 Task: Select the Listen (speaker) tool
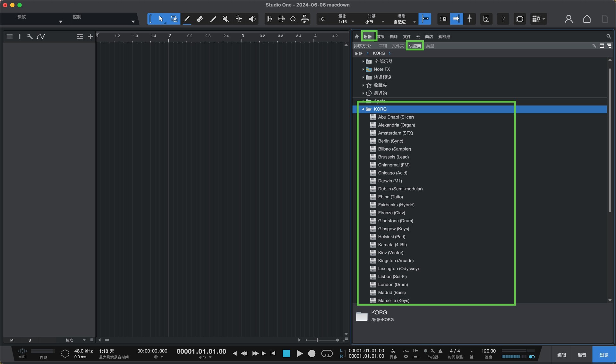coord(252,19)
